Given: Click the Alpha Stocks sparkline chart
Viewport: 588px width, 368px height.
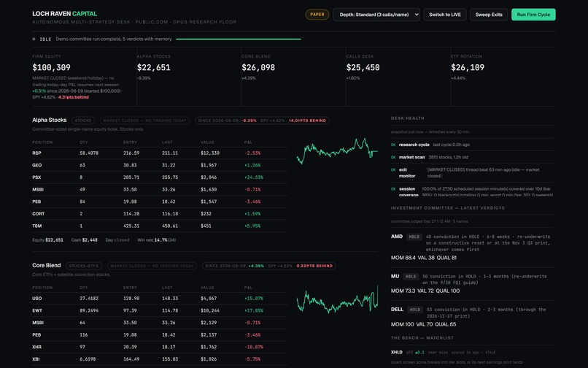Looking at the screenshot, I should pos(337,151).
